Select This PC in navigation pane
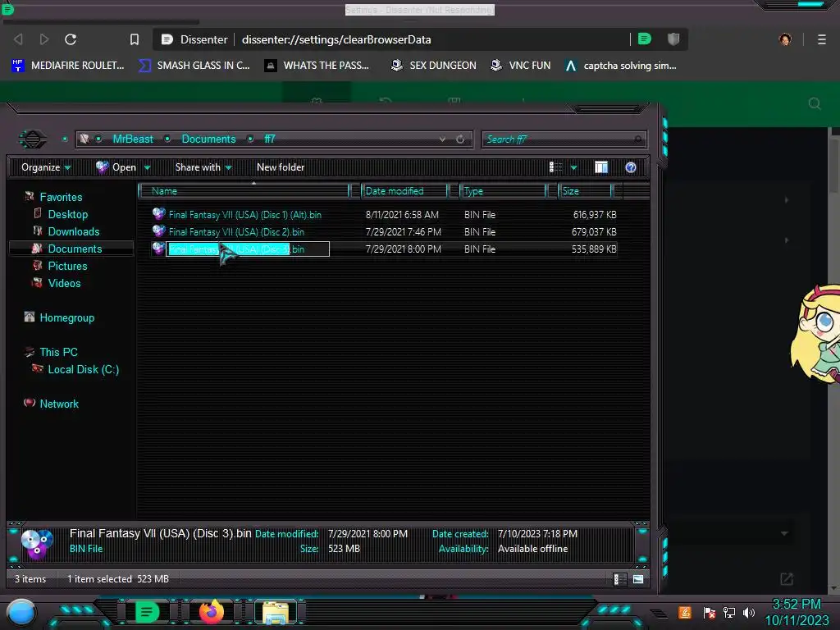Image resolution: width=840 pixels, height=630 pixels. [59, 352]
